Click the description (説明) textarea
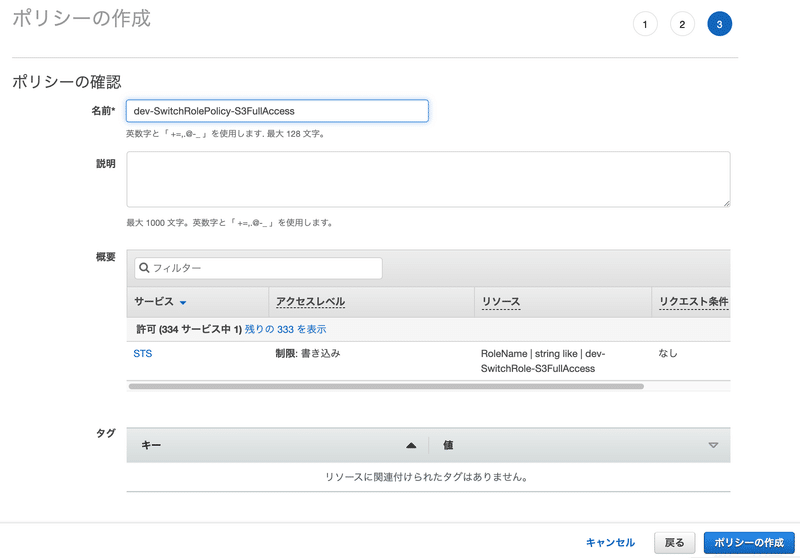This screenshot has height=558, width=800. coord(428,179)
